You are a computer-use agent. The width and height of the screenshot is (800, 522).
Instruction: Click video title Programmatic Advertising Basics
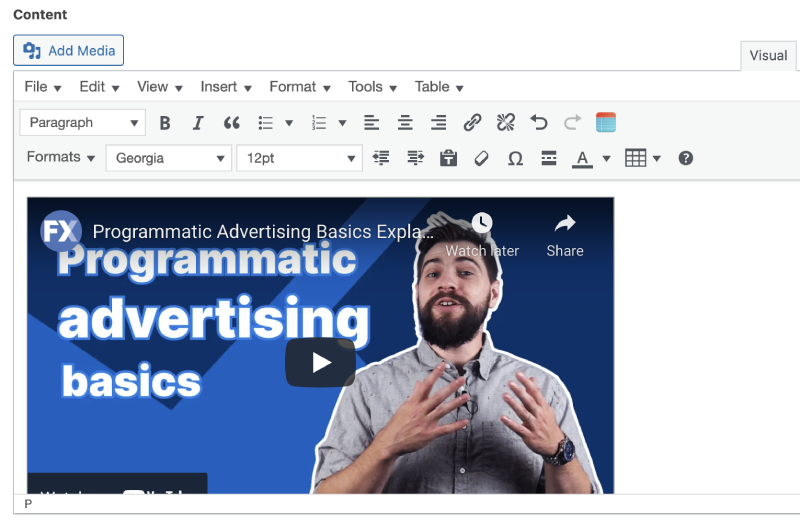coord(263,232)
